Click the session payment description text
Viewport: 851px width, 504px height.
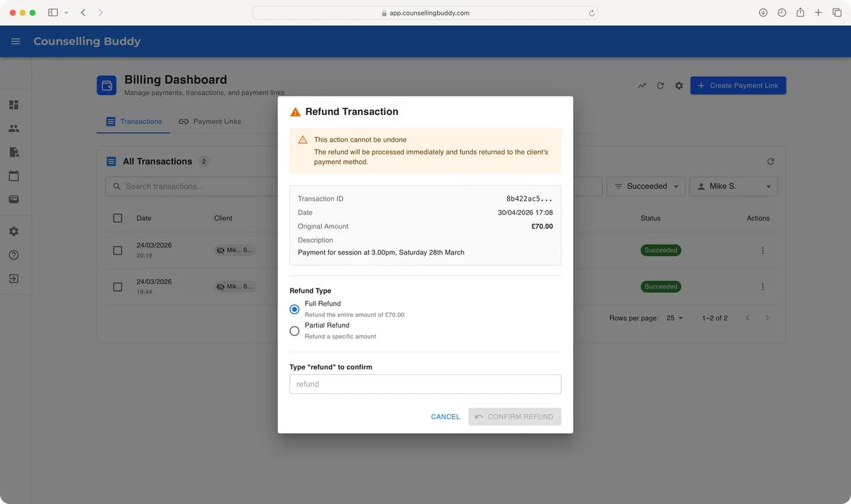381,252
